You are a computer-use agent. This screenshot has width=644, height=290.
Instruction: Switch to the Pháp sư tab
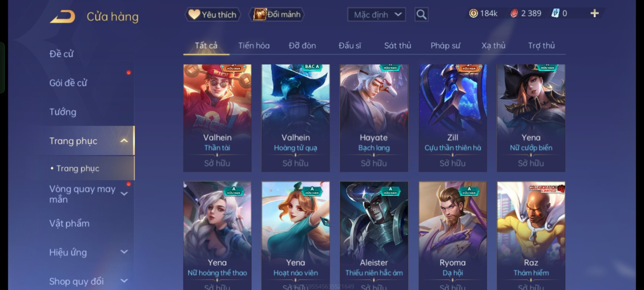click(x=445, y=46)
